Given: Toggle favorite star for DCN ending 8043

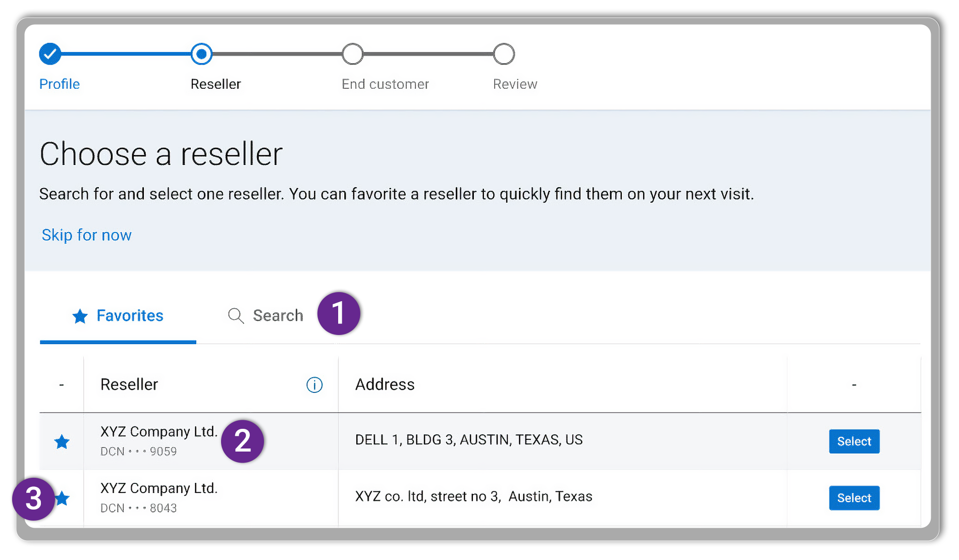Looking at the screenshot, I should [x=63, y=498].
